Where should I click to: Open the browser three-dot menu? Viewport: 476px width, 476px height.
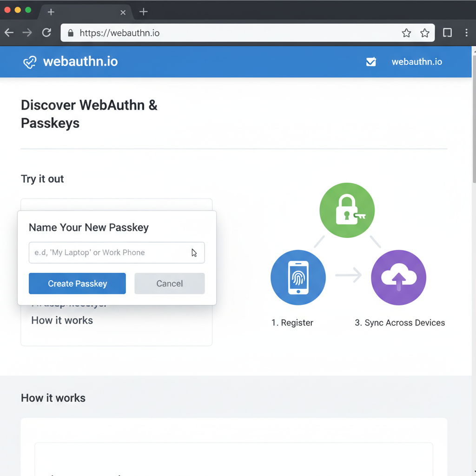pyautogui.click(x=466, y=33)
